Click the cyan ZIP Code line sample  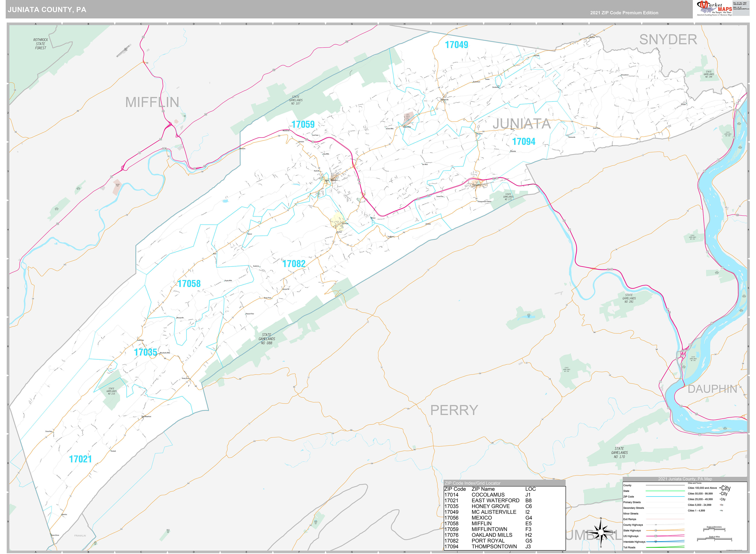pos(665,497)
